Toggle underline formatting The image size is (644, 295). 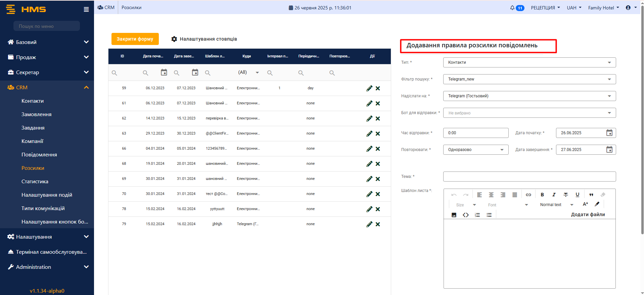click(x=577, y=195)
